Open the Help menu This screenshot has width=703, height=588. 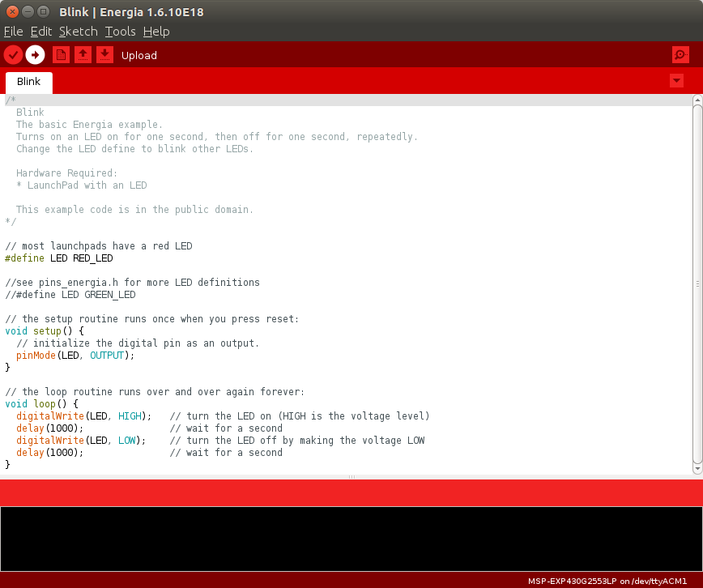pyautogui.click(x=156, y=32)
